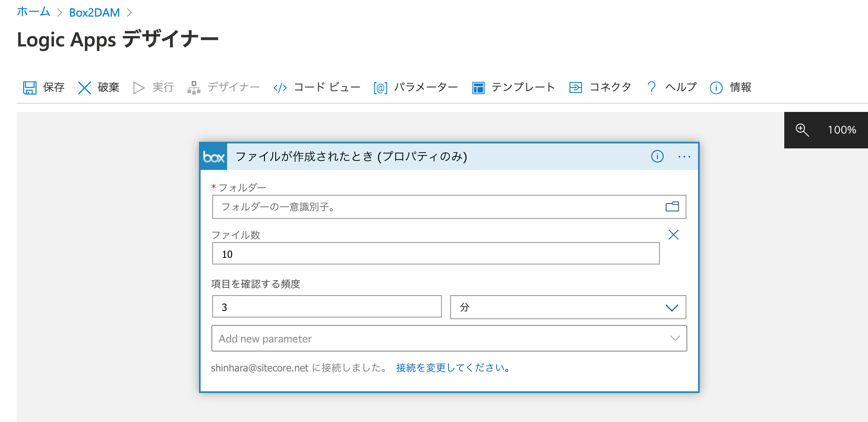This screenshot has height=422, width=868.
Task: Click the コネクタ label
Action: coord(610,87)
